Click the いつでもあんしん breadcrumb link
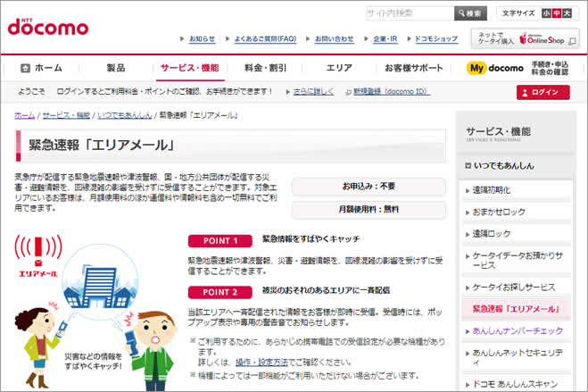 point(125,115)
